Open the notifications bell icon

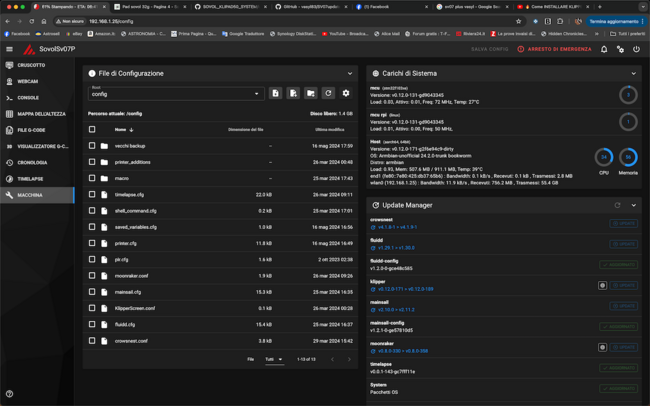[x=604, y=49]
